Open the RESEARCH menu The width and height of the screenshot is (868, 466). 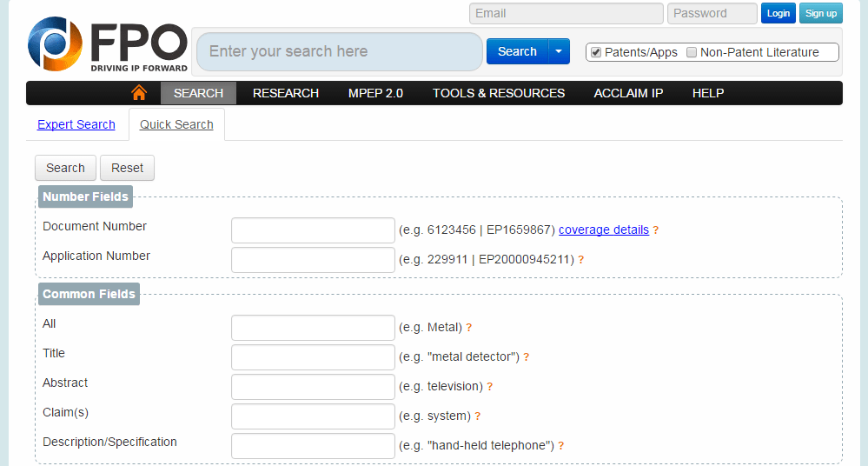[286, 93]
